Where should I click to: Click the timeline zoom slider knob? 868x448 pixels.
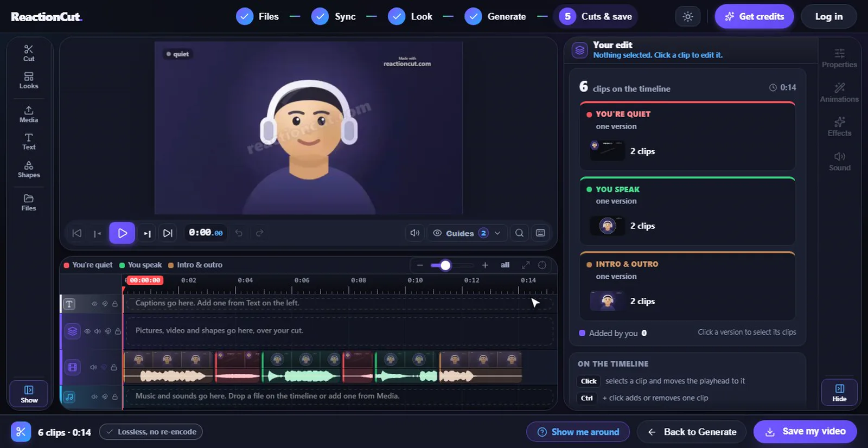[x=445, y=265]
